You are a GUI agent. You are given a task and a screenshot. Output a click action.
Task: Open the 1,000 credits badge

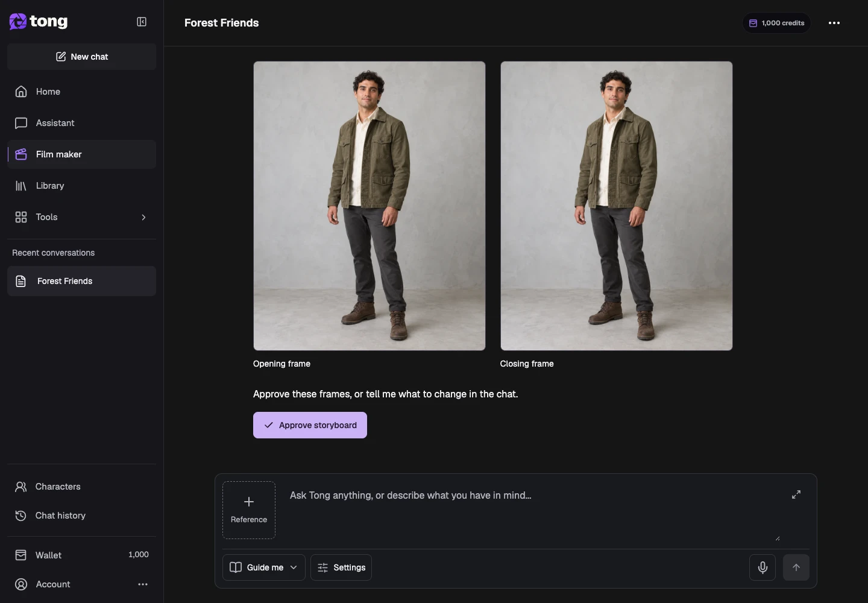pos(776,23)
